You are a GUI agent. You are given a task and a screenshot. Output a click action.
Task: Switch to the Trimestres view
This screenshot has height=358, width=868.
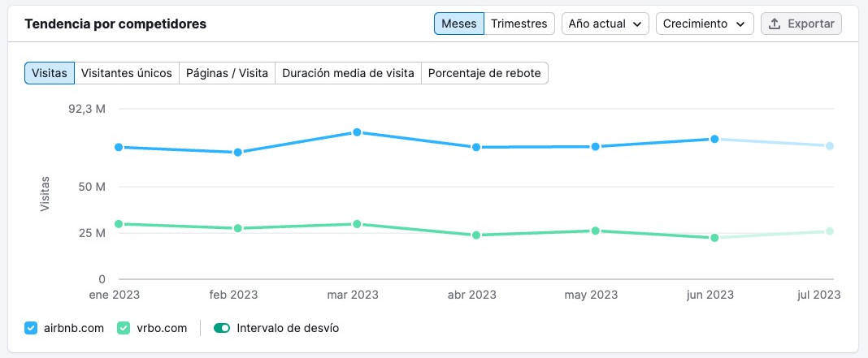point(519,24)
